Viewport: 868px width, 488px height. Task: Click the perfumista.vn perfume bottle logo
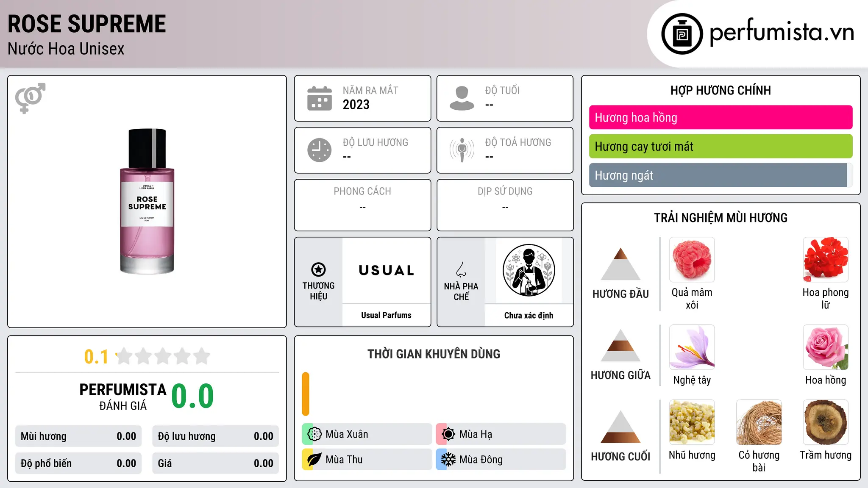coord(682,34)
